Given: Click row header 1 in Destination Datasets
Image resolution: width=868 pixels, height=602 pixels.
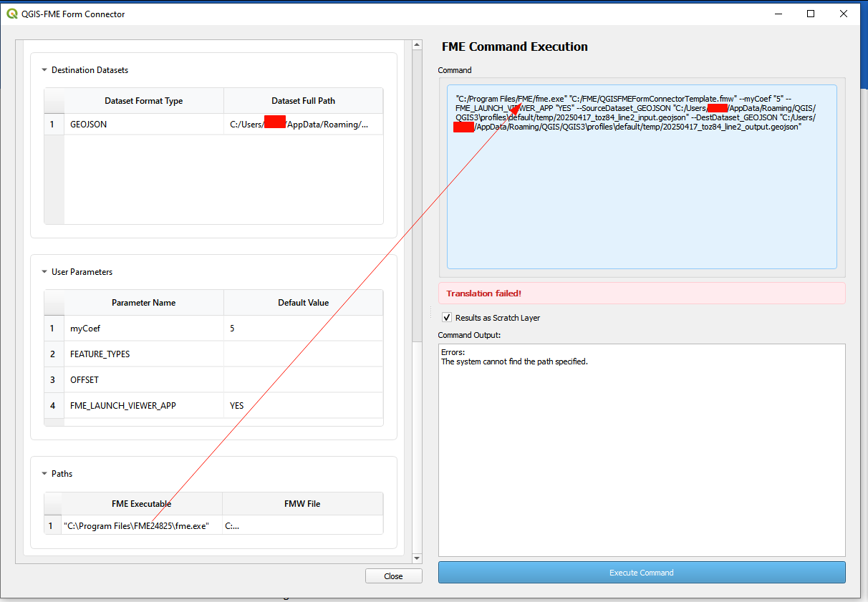Looking at the screenshot, I should (x=54, y=125).
